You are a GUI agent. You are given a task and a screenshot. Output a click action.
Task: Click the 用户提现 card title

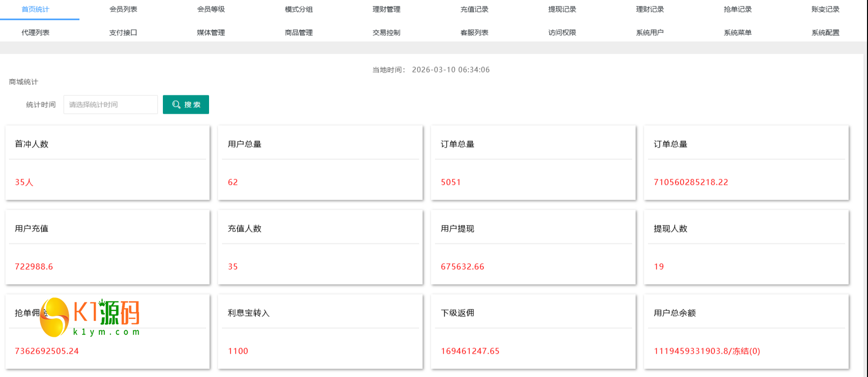click(457, 228)
